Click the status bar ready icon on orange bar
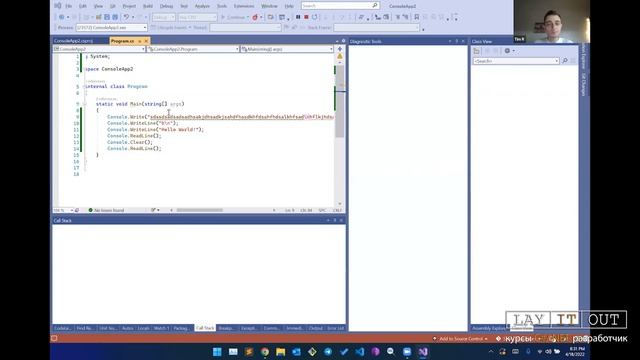The width and height of the screenshot is (640, 360). pyautogui.click(x=54, y=338)
